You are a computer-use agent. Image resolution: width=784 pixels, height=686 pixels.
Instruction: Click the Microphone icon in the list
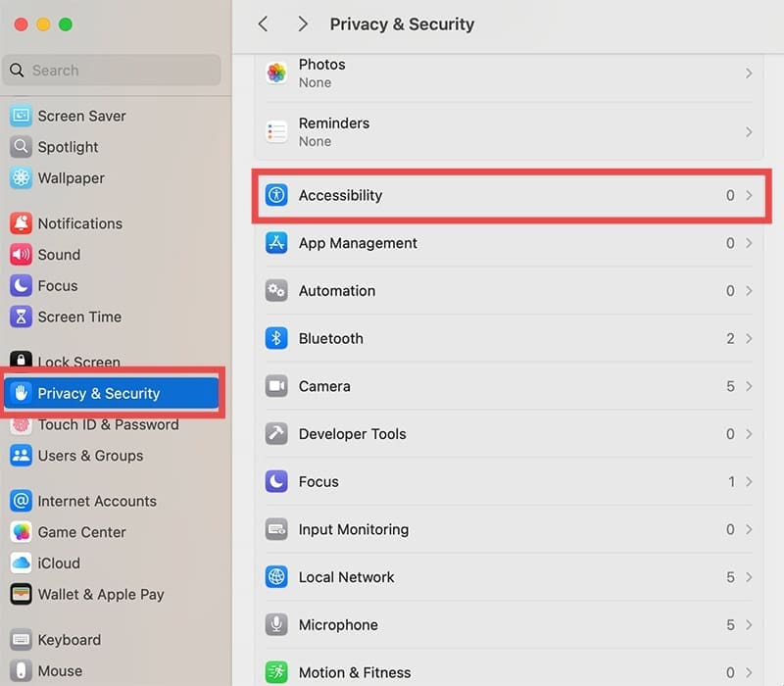[276, 625]
